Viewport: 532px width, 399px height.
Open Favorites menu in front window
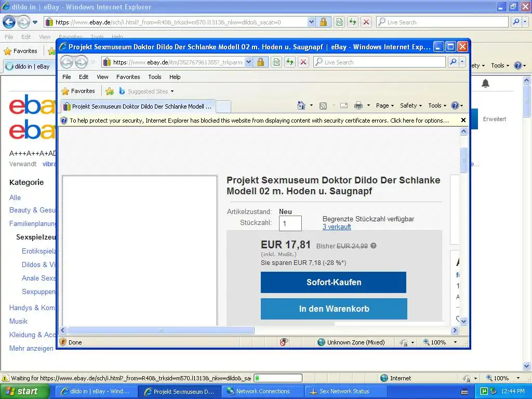click(128, 77)
